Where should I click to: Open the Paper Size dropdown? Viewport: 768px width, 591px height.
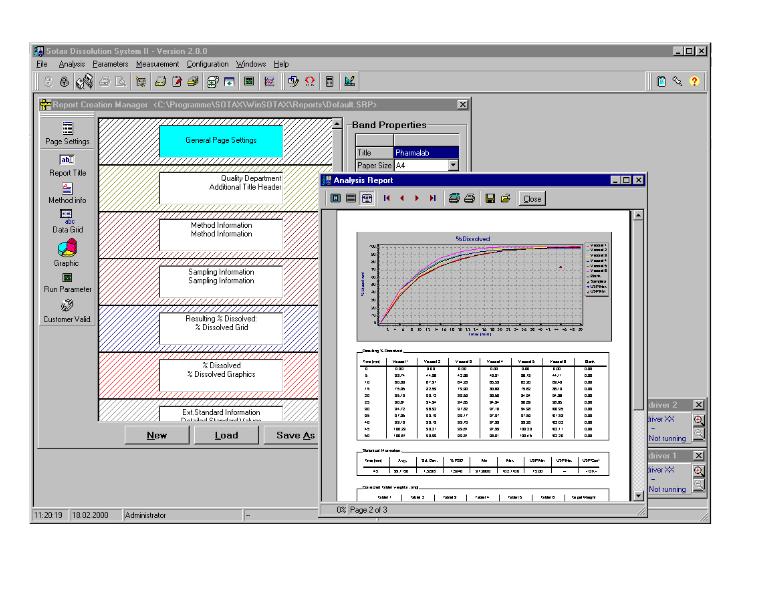point(452,167)
